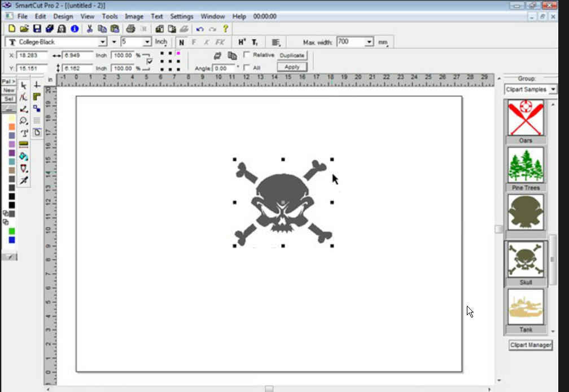Click the Undo arrow icon
Viewport: 569px width, 392px height.
(200, 28)
